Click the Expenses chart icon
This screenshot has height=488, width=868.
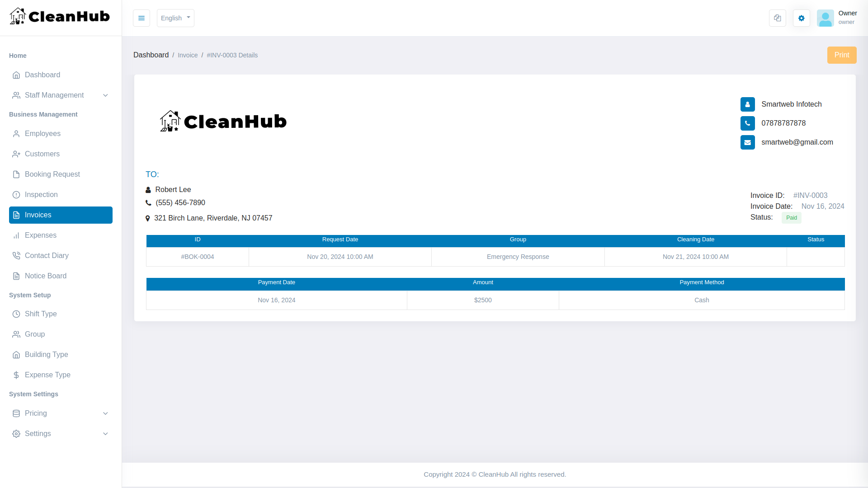click(16, 235)
